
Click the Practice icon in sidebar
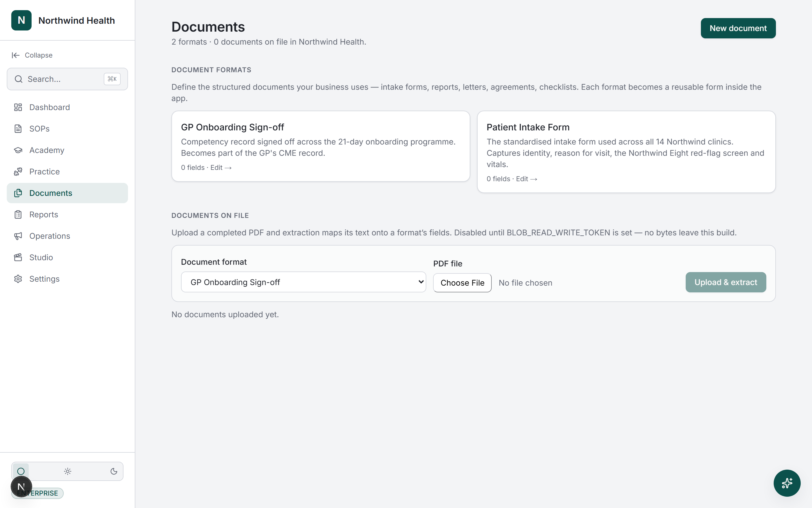[18, 172]
